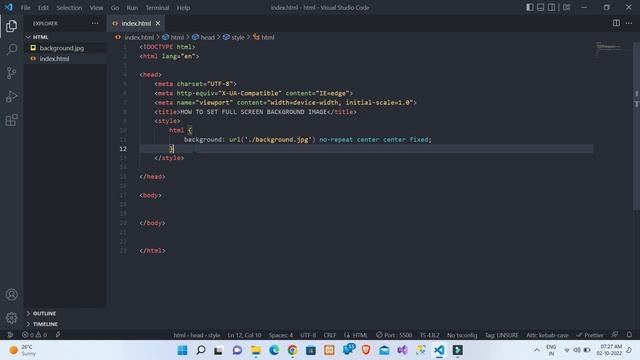Select index.html in the explorer tree
The width and height of the screenshot is (640, 360).
click(65, 58)
